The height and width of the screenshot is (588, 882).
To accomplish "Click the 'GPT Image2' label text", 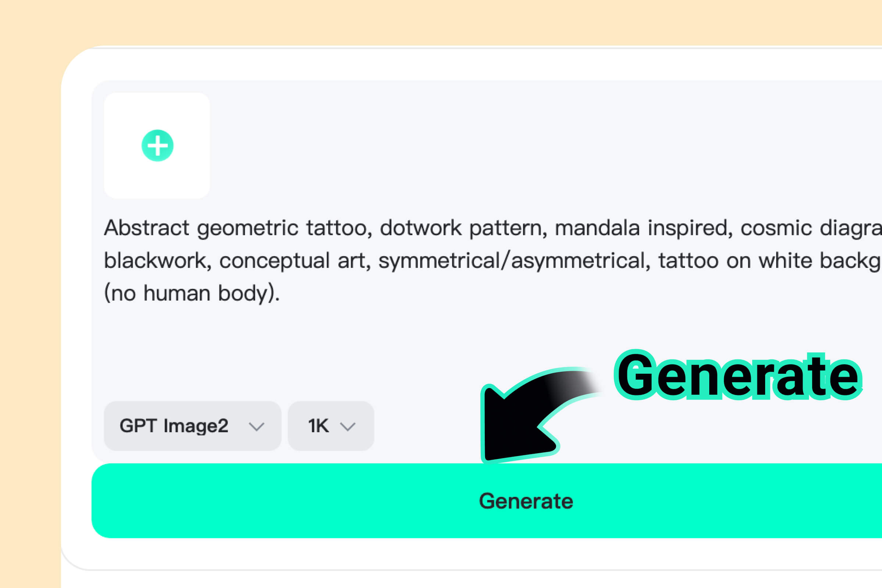I will (174, 426).
